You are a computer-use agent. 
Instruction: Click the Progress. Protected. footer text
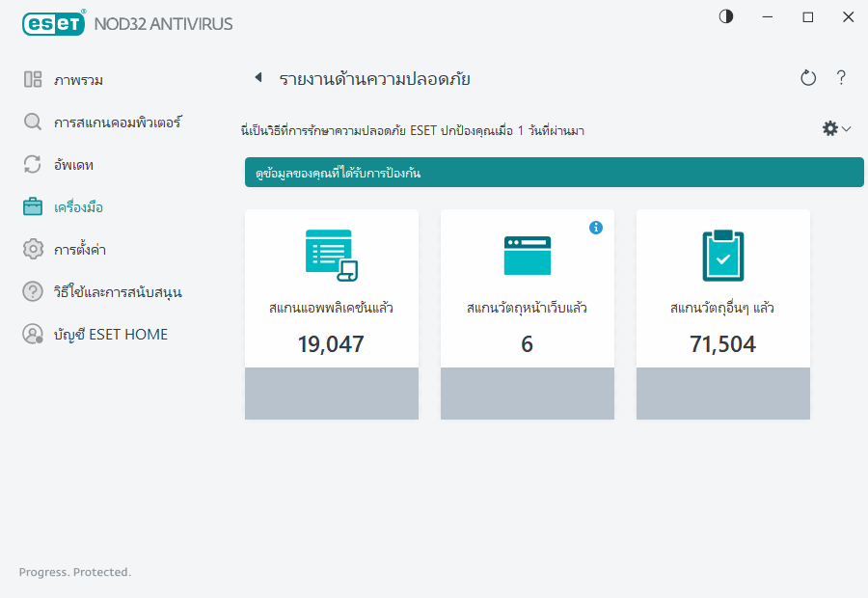click(x=74, y=572)
